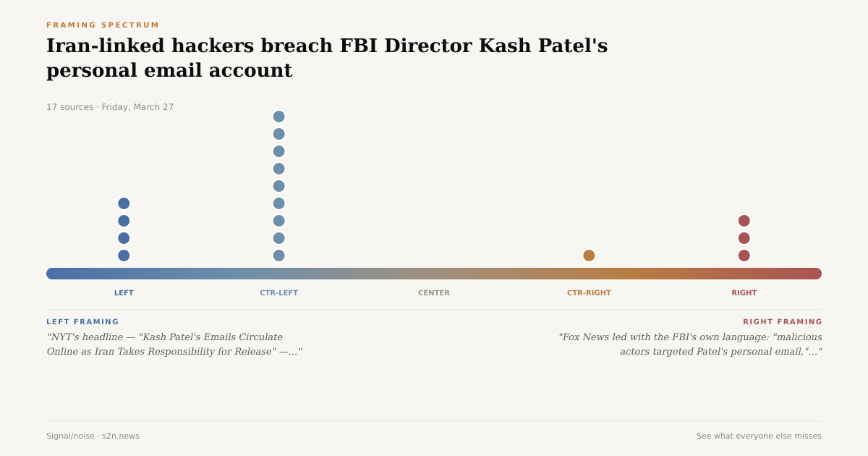The width and height of the screenshot is (868, 456).
Task: Pick the middle red dot in the Right column
Action: point(744,238)
